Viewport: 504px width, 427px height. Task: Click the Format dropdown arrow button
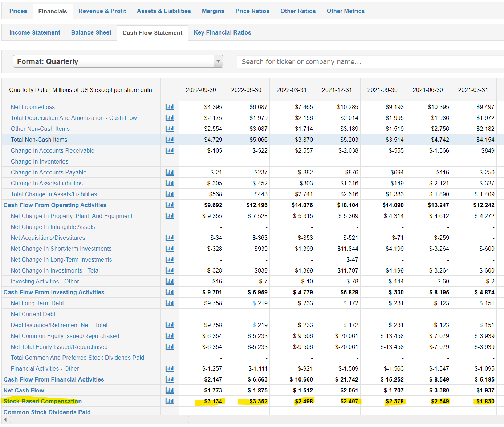(x=218, y=61)
